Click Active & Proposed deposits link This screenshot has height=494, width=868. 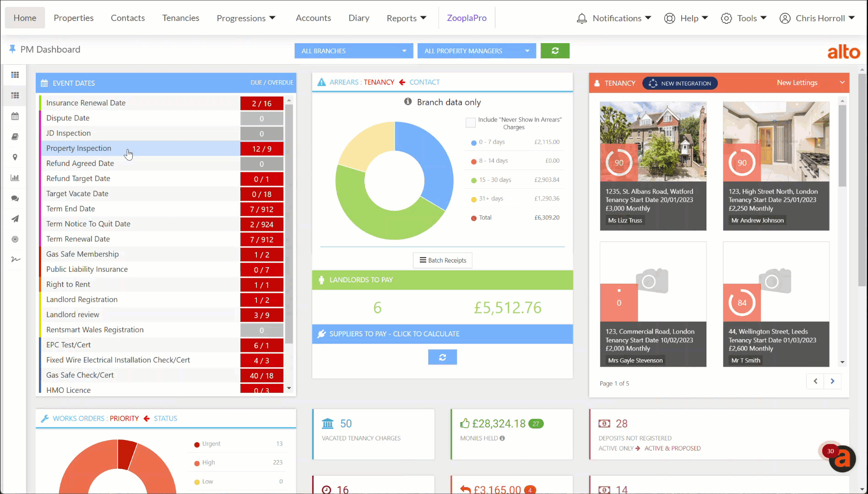point(673,448)
